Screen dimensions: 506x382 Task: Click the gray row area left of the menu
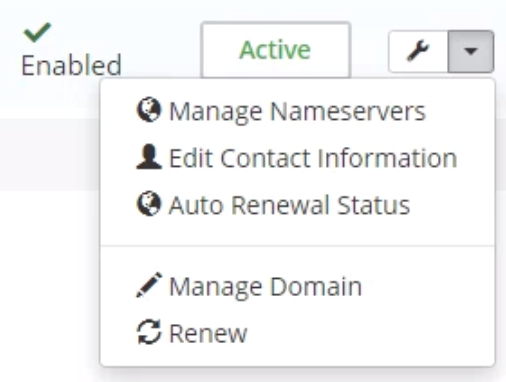[50, 154]
